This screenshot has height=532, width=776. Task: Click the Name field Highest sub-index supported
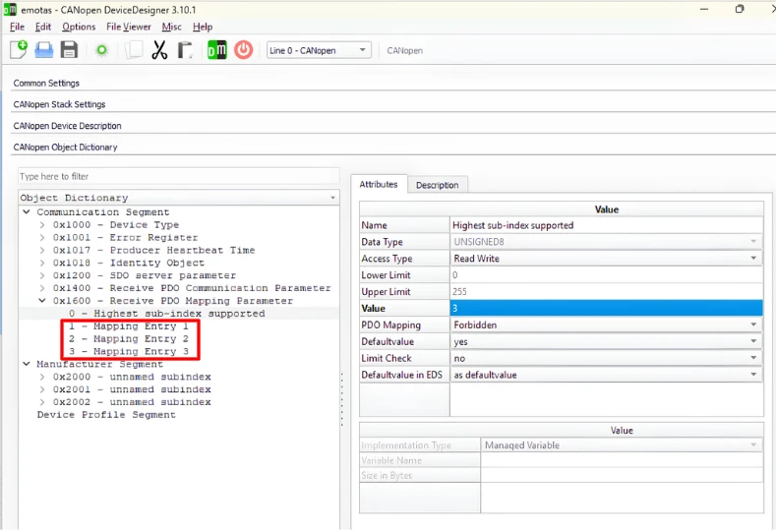(x=606, y=225)
